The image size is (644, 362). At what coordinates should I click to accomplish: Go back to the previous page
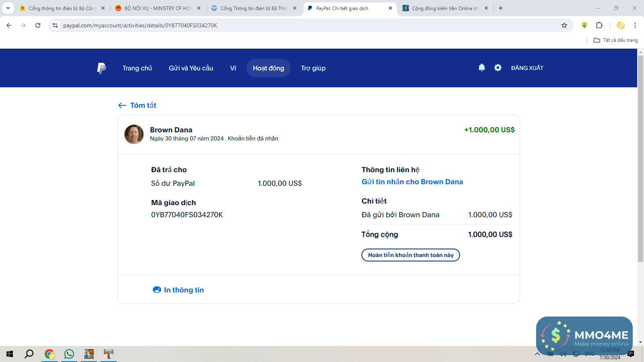(x=9, y=25)
